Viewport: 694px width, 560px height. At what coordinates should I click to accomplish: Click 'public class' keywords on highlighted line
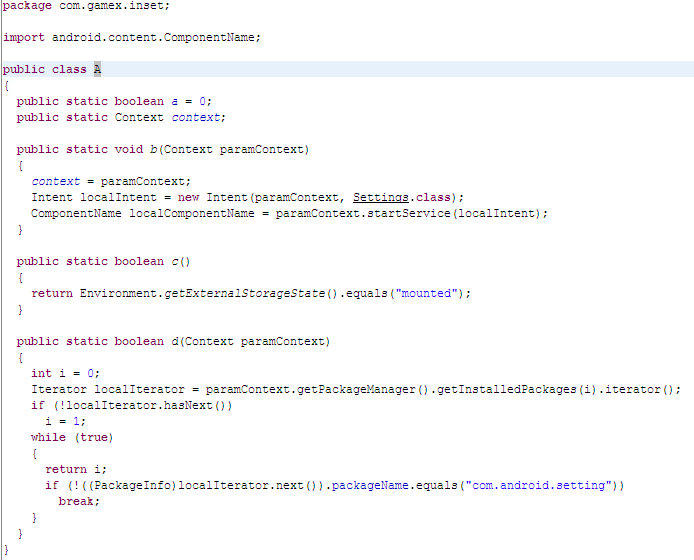(44, 70)
